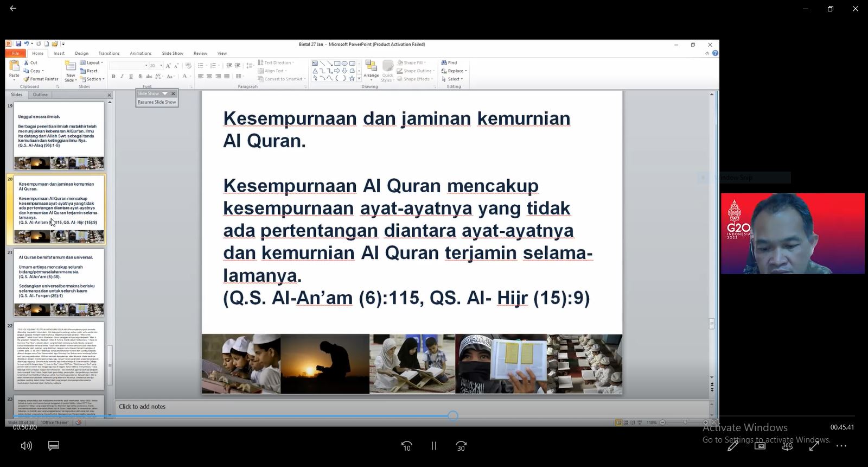Expand the Replace dropdown in Editing
This screenshot has width=868, height=467.
pyautogui.click(x=456, y=71)
